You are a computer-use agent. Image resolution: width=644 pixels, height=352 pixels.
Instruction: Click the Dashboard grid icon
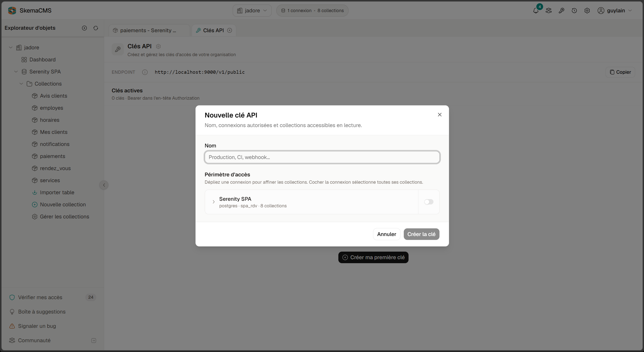pos(24,60)
